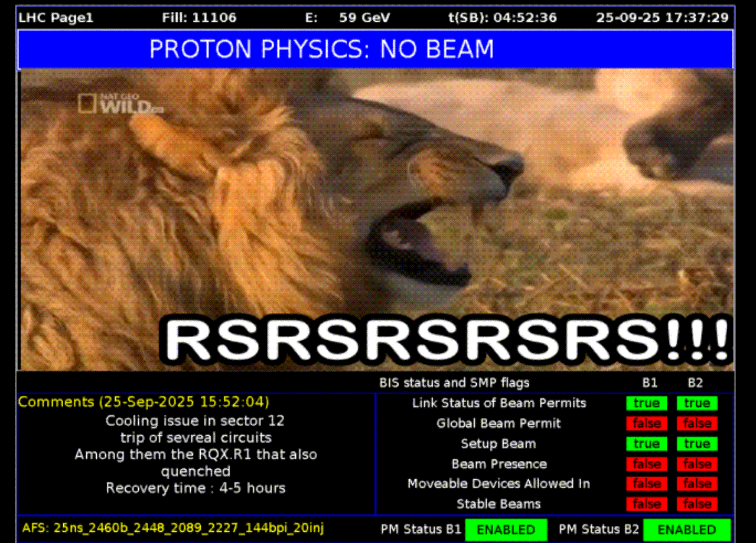
Task: Select the B2 Stable Beams false indicator
Action: (x=697, y=504)
